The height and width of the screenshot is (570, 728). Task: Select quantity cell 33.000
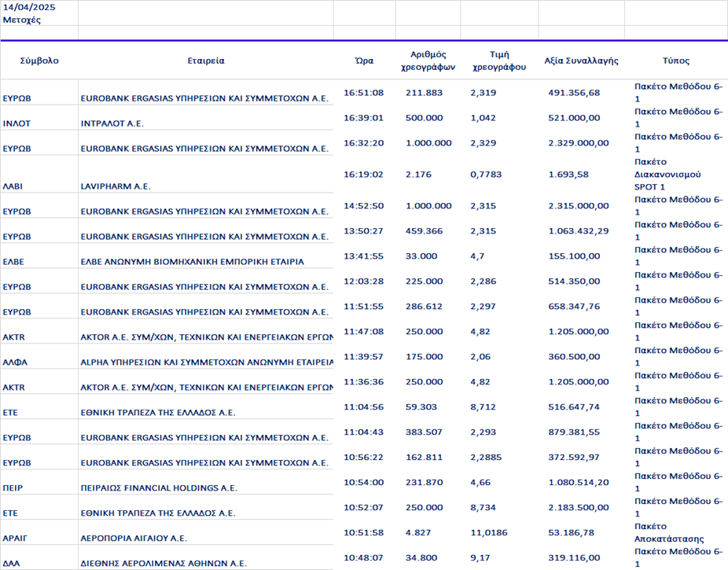421,256
